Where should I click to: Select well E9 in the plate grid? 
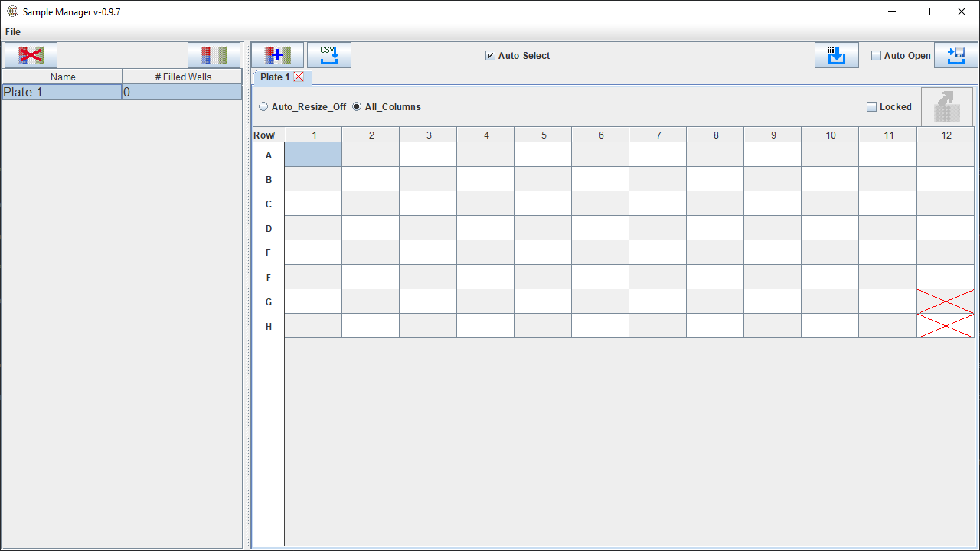773,253
